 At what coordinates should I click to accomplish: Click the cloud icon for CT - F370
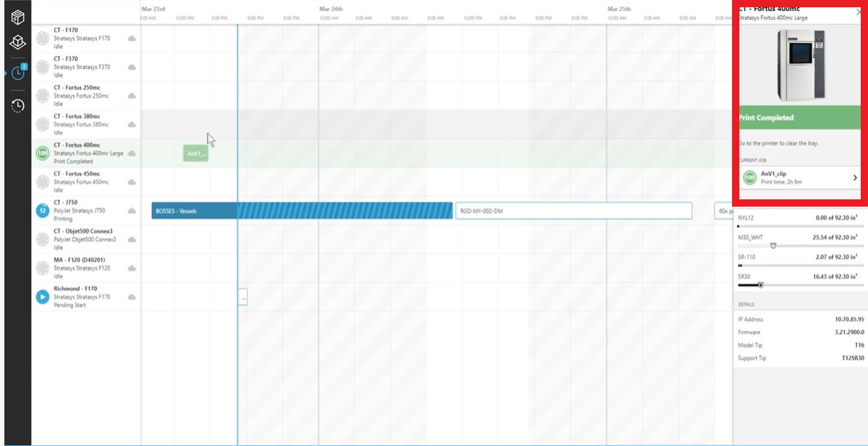(x=132, y=67)
